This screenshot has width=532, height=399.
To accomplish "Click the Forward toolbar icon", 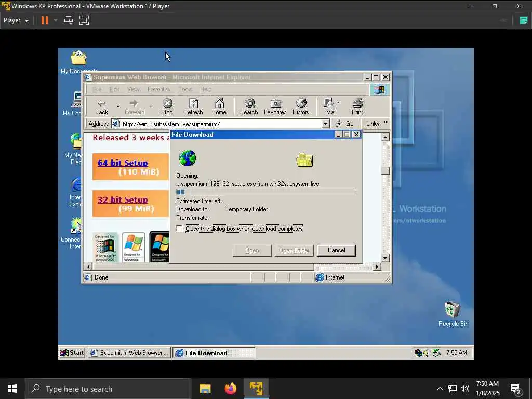I will point(135,107).
